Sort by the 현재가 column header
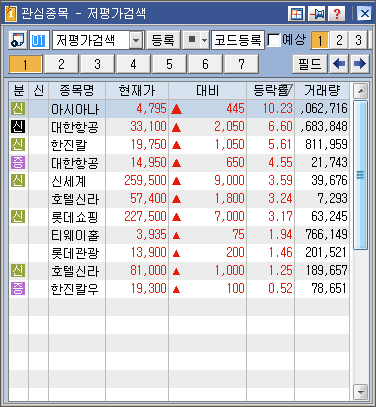 click(x=137, y=90)
